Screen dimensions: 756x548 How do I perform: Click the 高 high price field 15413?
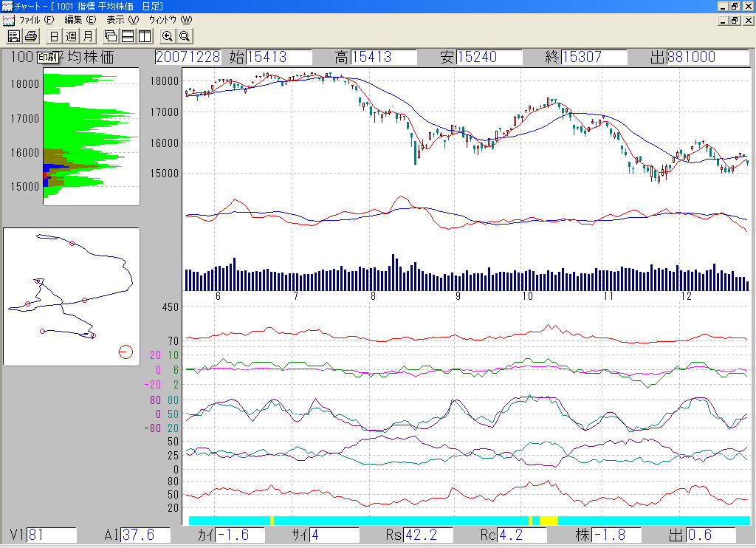click(384, 57)
